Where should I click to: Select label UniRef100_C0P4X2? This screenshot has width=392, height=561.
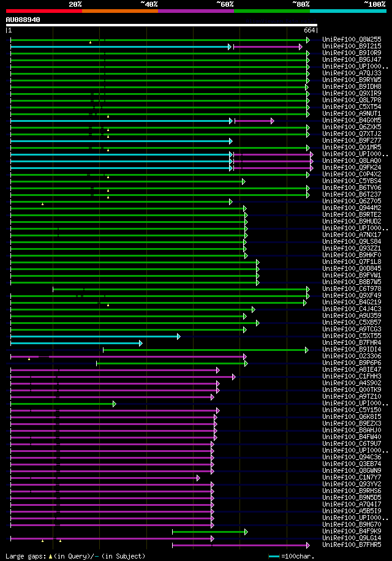(x=352, y=174)
